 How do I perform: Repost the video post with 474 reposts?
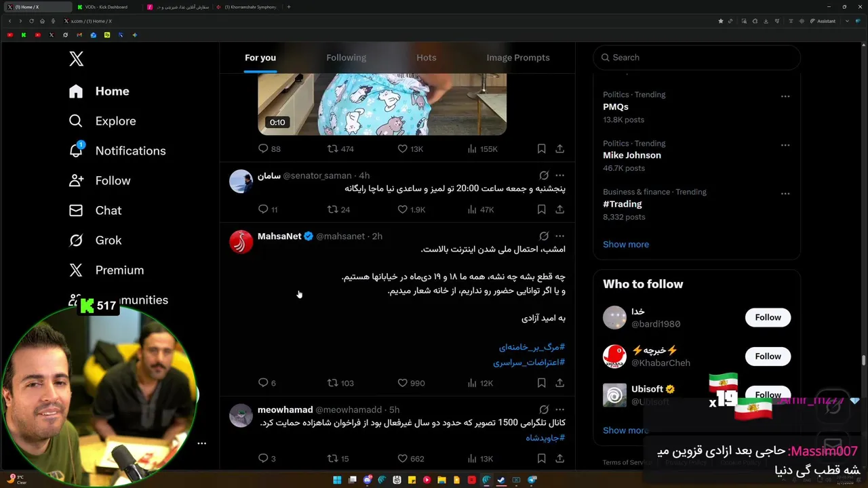point(340,148)
